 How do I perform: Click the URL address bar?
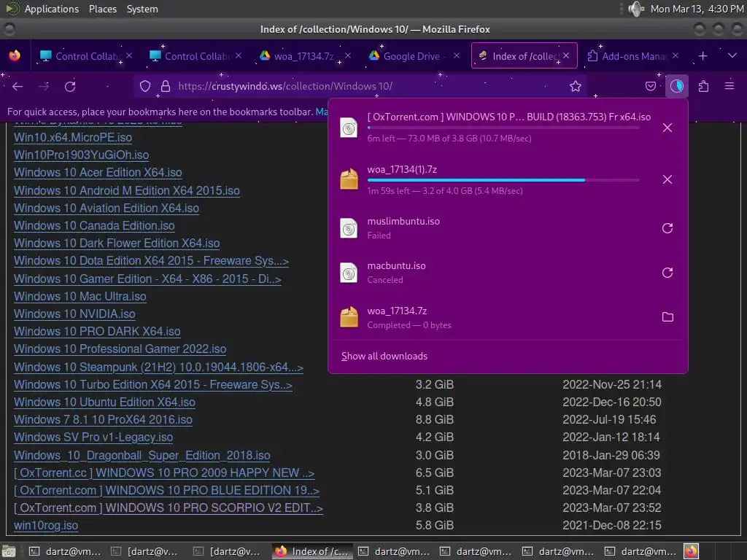[x=360, y=86]
